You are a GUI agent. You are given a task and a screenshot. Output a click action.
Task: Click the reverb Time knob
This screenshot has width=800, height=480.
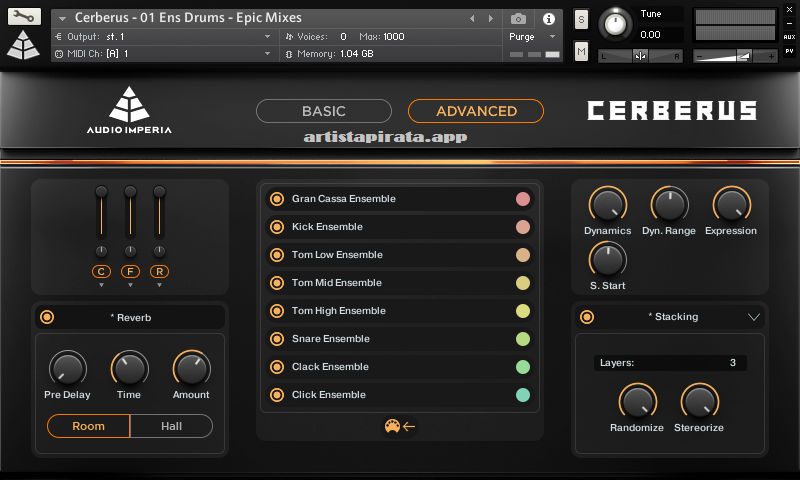coord(130,368)
